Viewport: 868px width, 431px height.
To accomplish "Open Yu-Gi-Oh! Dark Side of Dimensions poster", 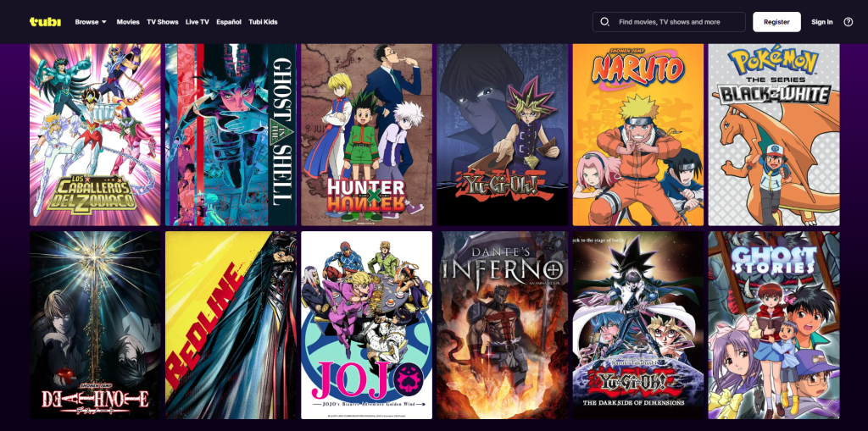I will (x=638, y=325).
